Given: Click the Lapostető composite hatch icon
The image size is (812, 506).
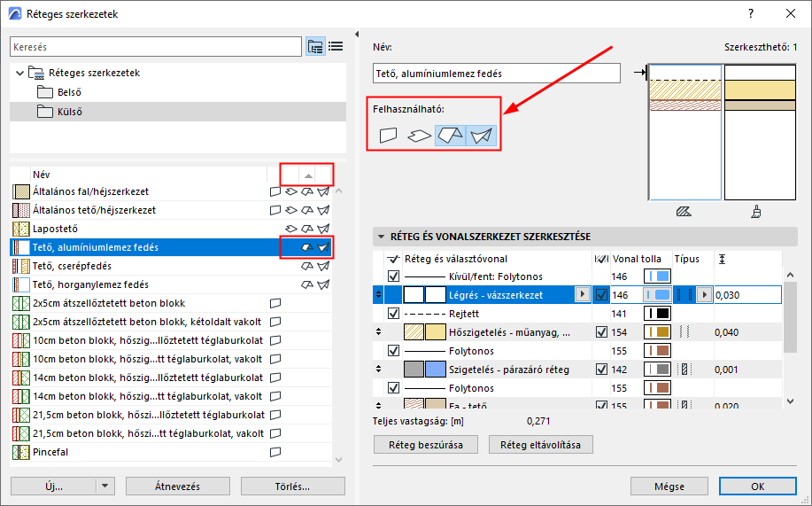Looking at the screenshot, I should coord(20,229).
